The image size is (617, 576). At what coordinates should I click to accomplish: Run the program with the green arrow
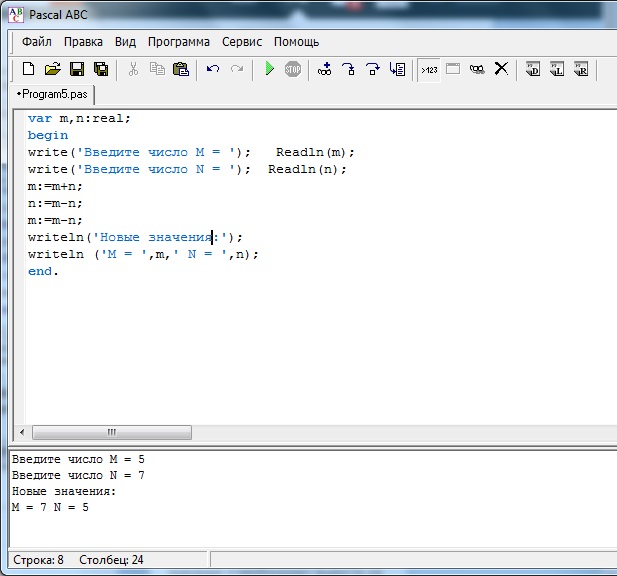269,69
